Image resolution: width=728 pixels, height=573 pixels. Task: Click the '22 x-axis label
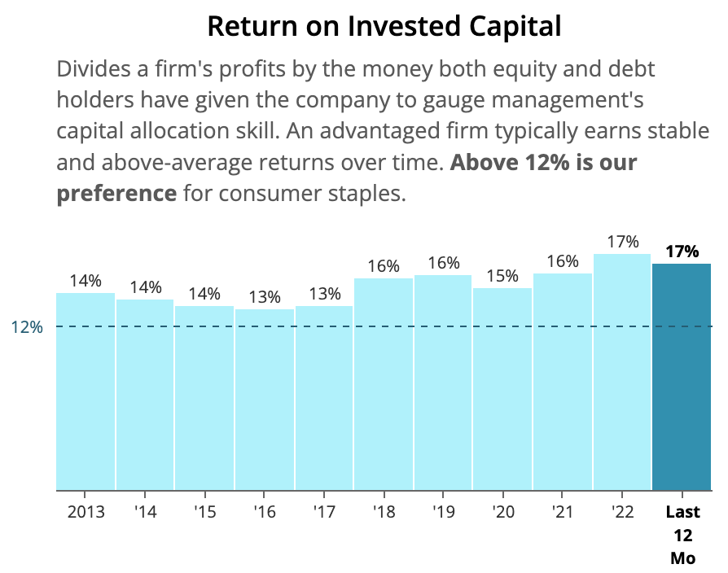(622, 512)
